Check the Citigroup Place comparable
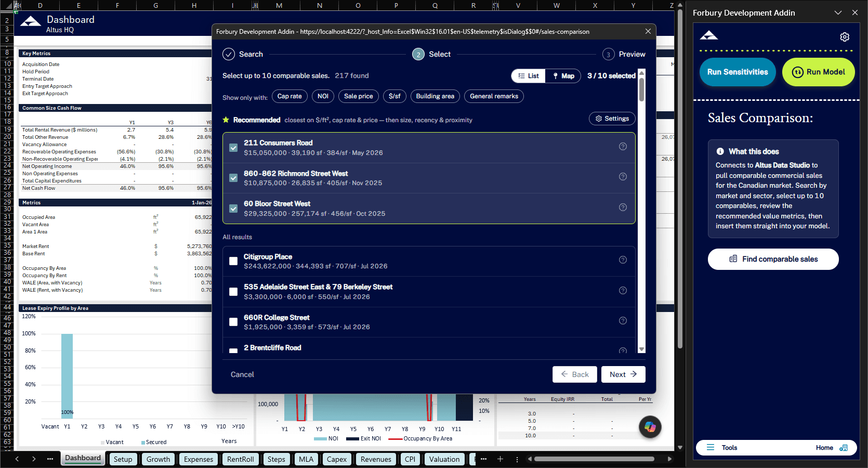 pos(233,261)
